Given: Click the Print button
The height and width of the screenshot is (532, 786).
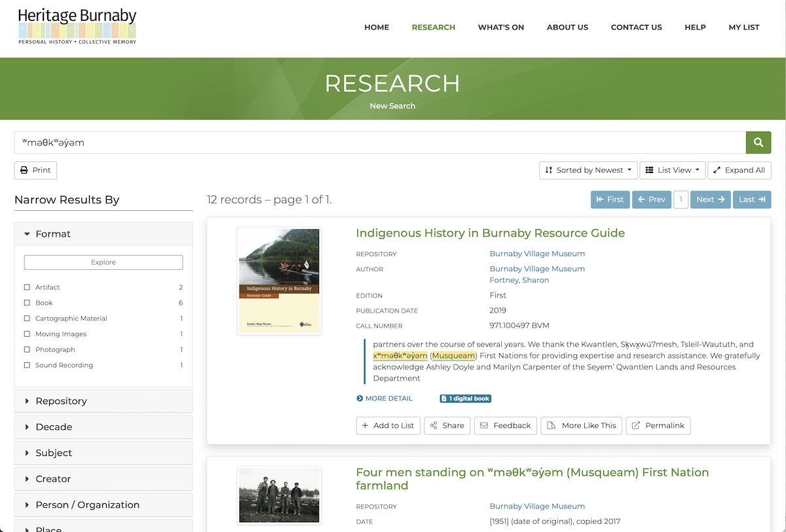Looking at the screenshot, I should pos(35,170).
